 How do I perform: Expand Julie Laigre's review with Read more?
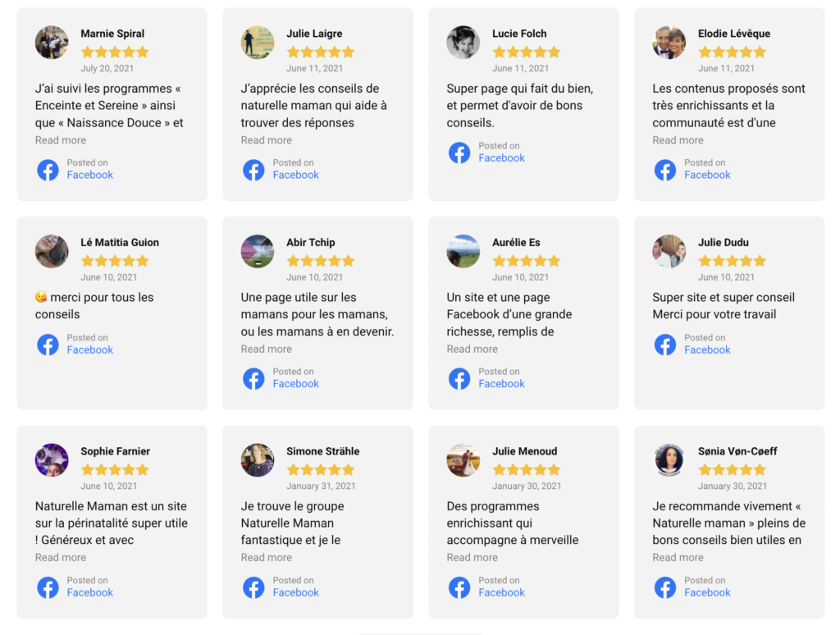[x=267, y=140]
